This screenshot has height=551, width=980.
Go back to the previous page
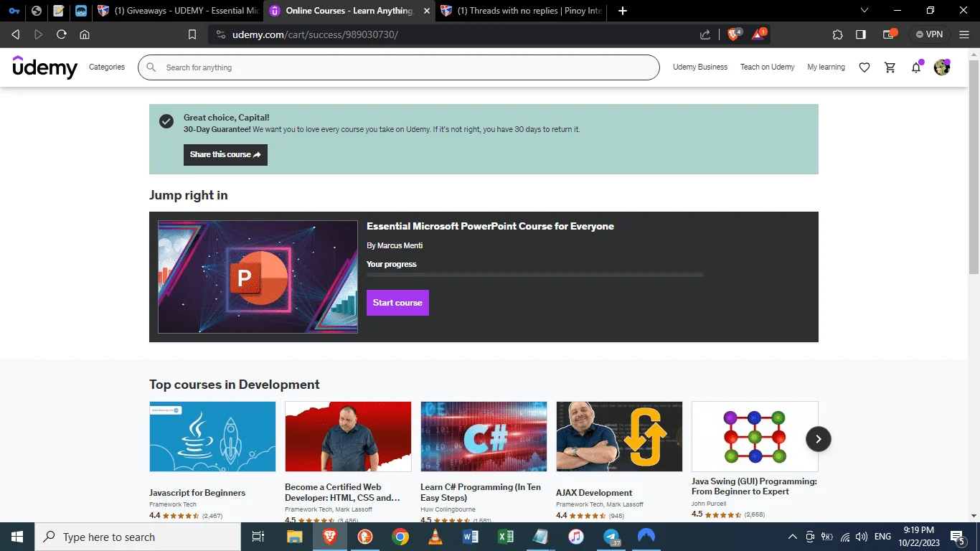[x=16, y=34]
